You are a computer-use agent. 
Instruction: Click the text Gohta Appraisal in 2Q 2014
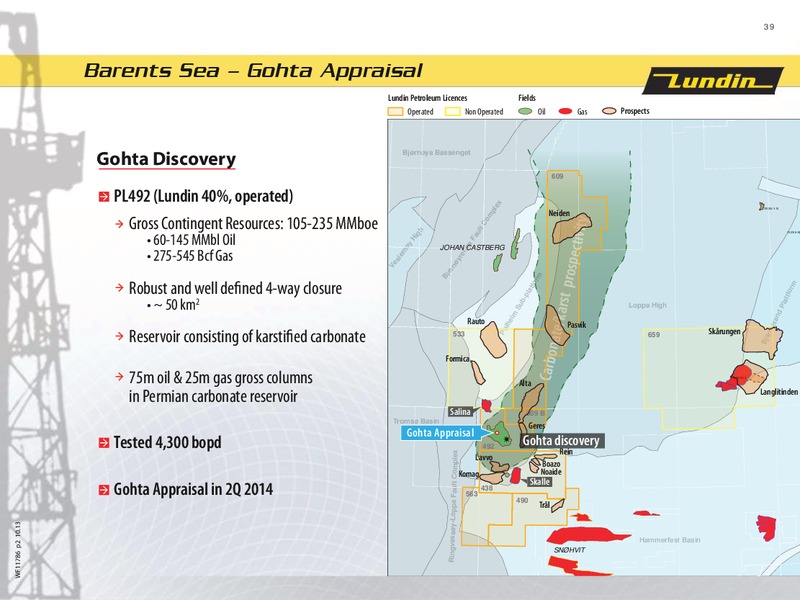193,490
